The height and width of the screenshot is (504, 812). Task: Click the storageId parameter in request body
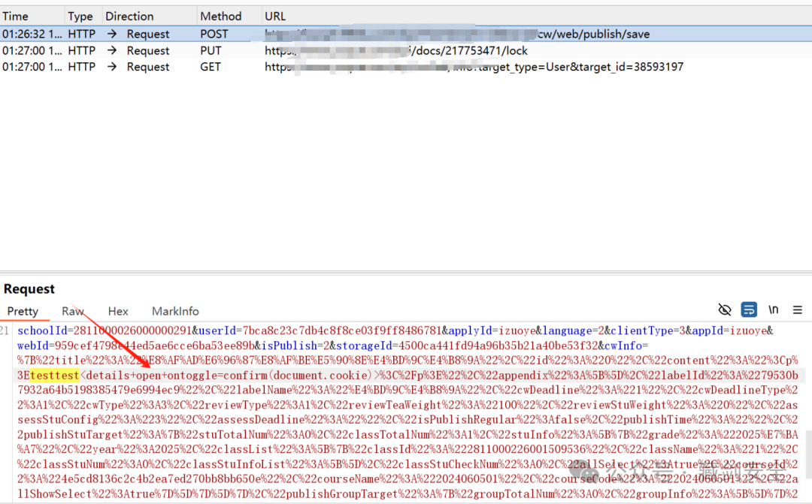pyautogui.click(x=365, y=346)
